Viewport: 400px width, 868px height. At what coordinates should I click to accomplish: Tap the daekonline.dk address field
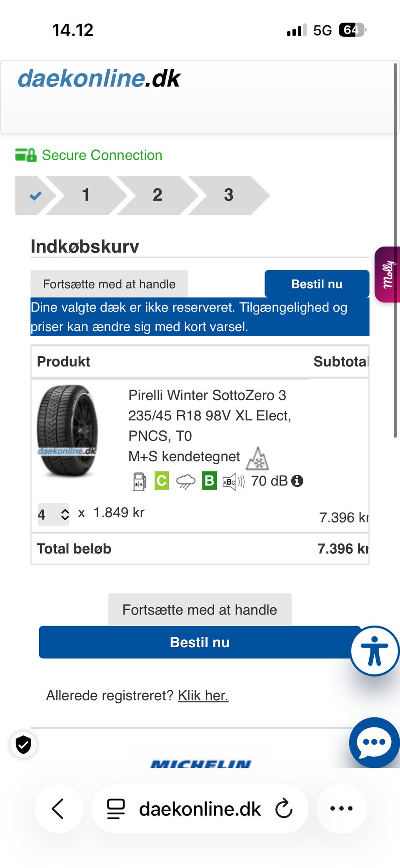click(200, 809)
